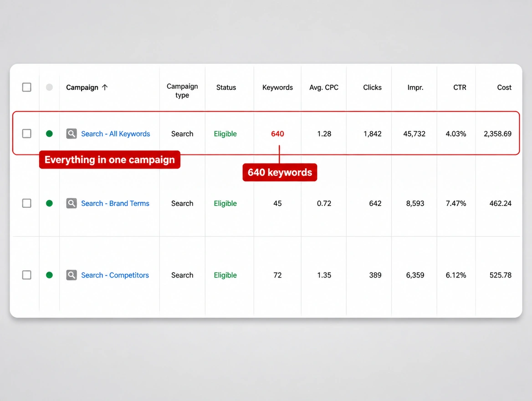Sort by the Avg. CPC column header
Screen dimensions: 532x401
coord(324,87)
